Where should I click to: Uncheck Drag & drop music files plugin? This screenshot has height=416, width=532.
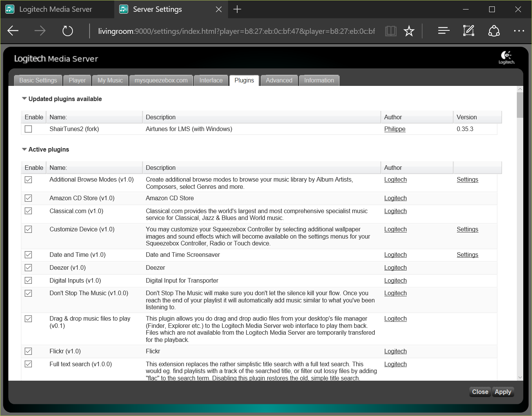[28, 319]
